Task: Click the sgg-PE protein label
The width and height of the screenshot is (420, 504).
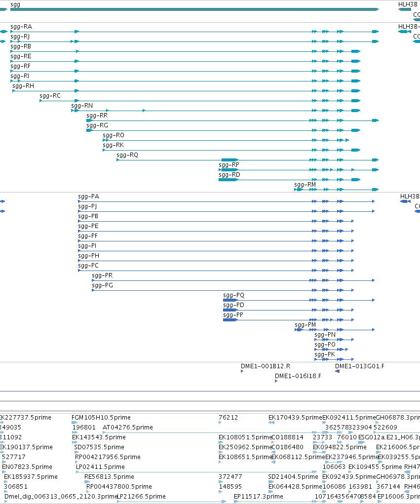Action: (88, 226)
